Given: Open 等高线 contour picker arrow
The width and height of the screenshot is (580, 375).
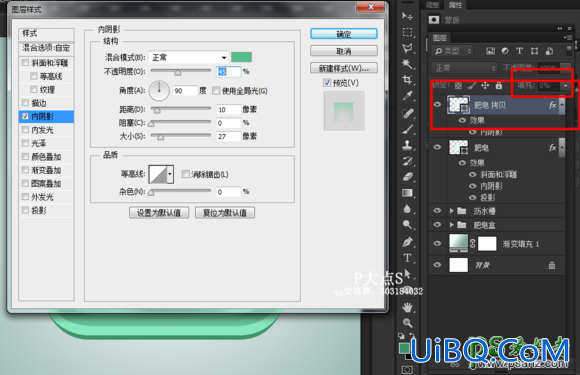Looking at the screenshot, I should pos(170,174).
